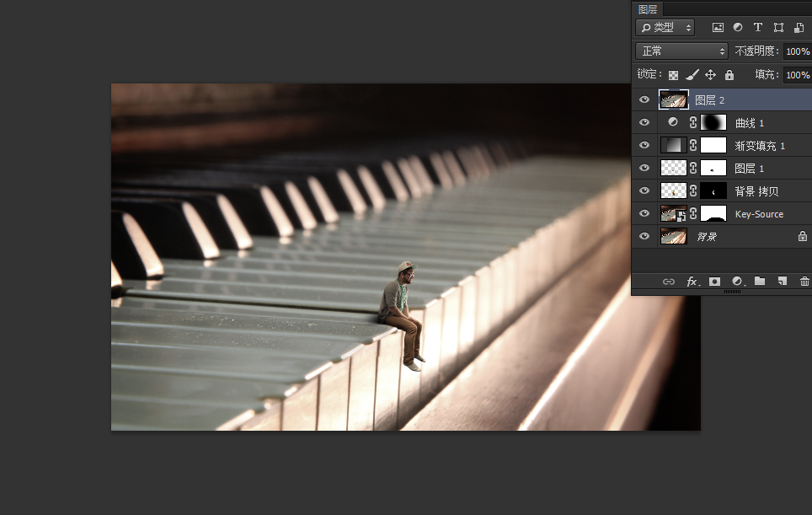Click the shape layer filter icon
812x515 pixels.
tap(778, 28)
